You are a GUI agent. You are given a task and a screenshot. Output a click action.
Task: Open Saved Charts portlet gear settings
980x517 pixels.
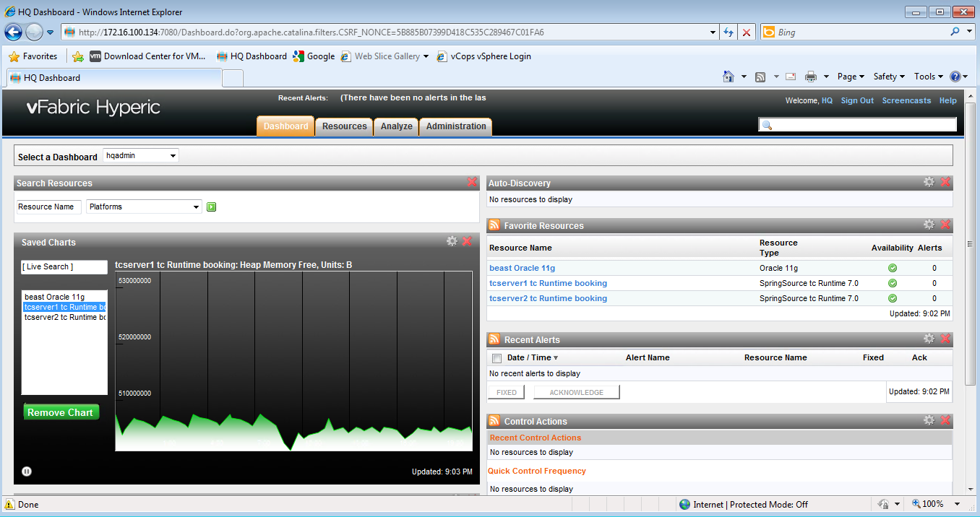click(x=452, y=241)
